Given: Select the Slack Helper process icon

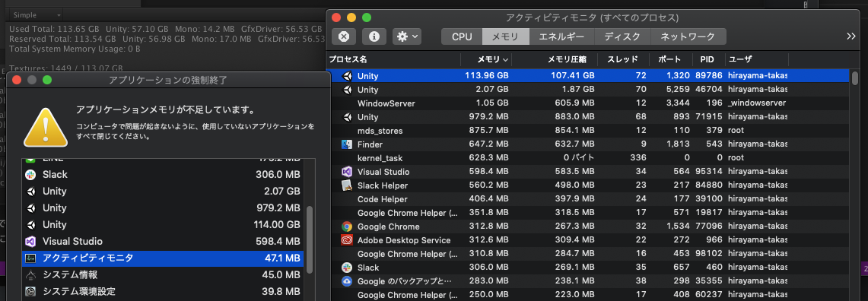Looking at the screenshot, I should click(x=347, y=185).
